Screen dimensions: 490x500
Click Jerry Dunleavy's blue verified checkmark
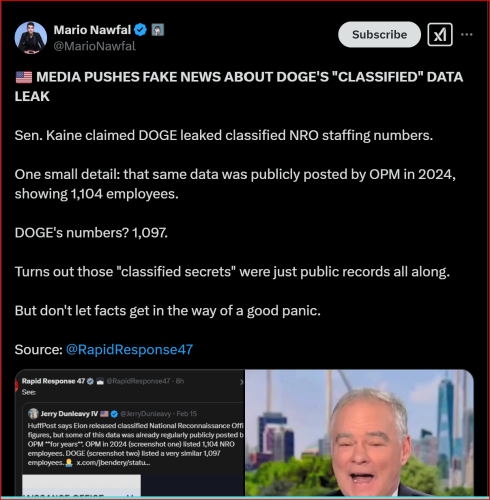click(x=114, y=414)
